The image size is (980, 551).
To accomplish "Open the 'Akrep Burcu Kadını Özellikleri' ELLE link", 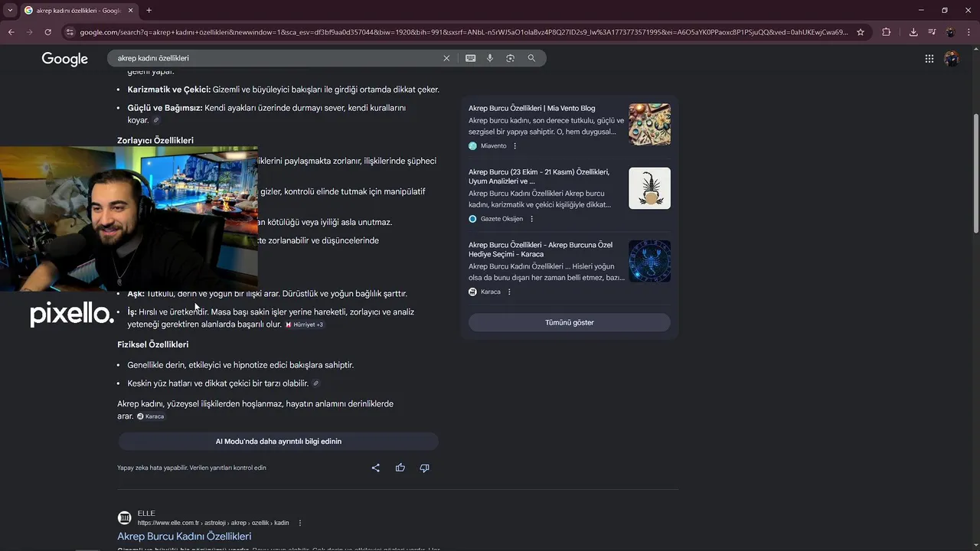I will (184, 536).
